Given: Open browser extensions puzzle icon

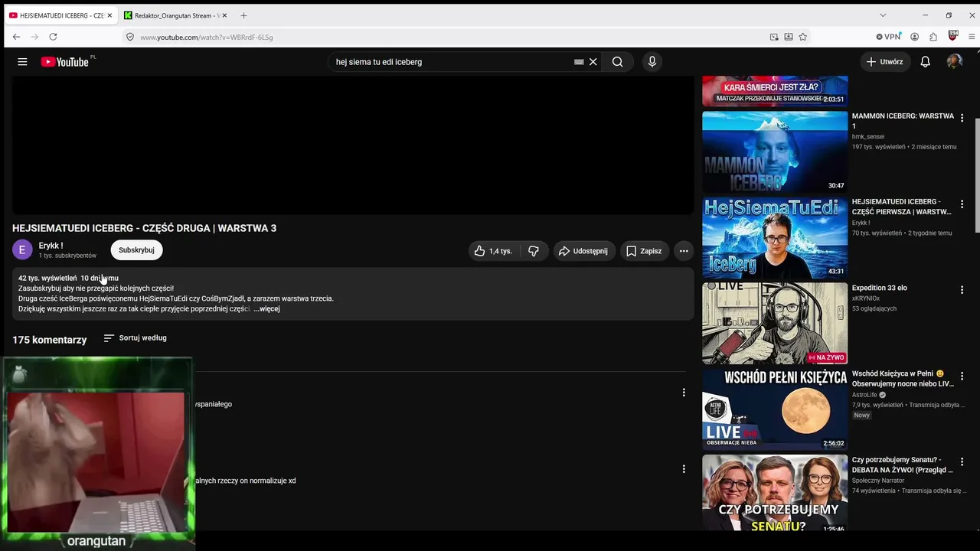Looking at the screenshot, I should tap(933, 37).
